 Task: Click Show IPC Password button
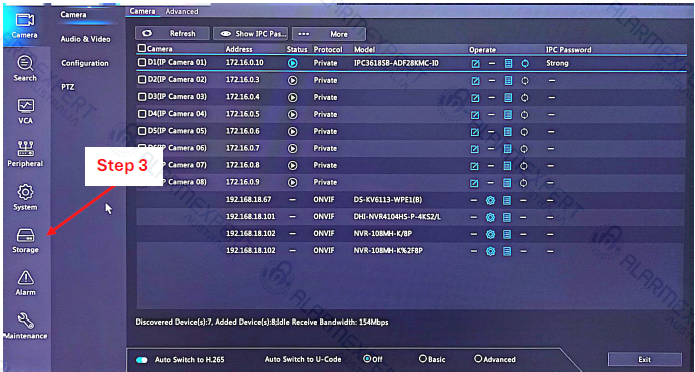[x=250, y=34]
